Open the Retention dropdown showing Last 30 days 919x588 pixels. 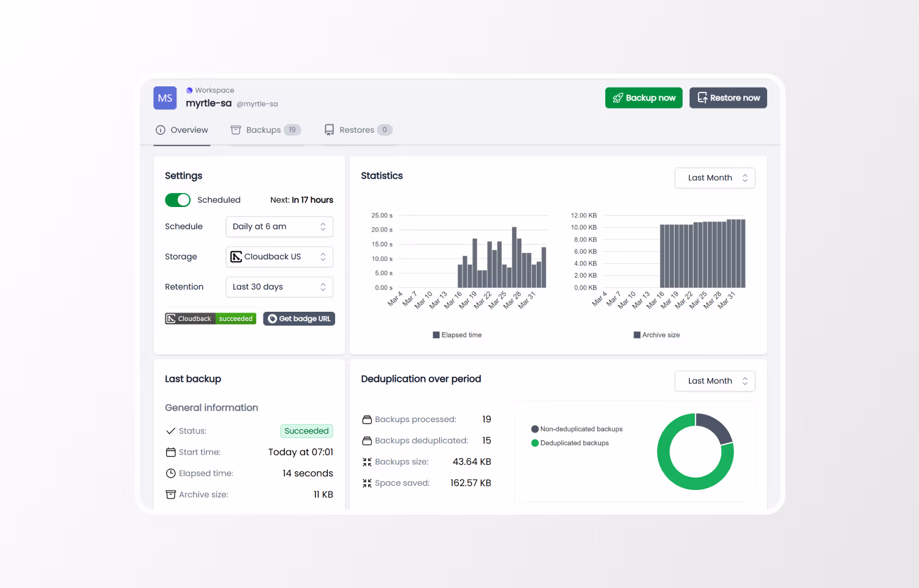click(x=279, y=287)
